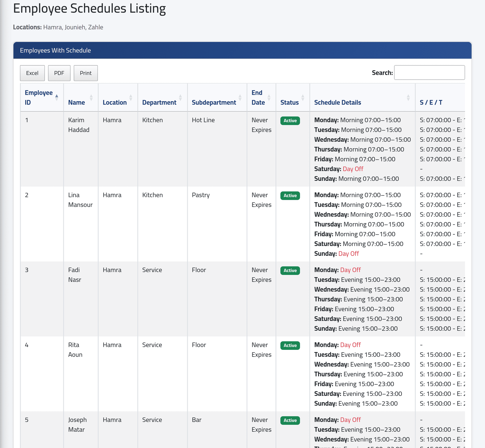Select the name Fadi Nasr
The height and width of the screenshot is (448, 485).
click(x=75, y=275)
